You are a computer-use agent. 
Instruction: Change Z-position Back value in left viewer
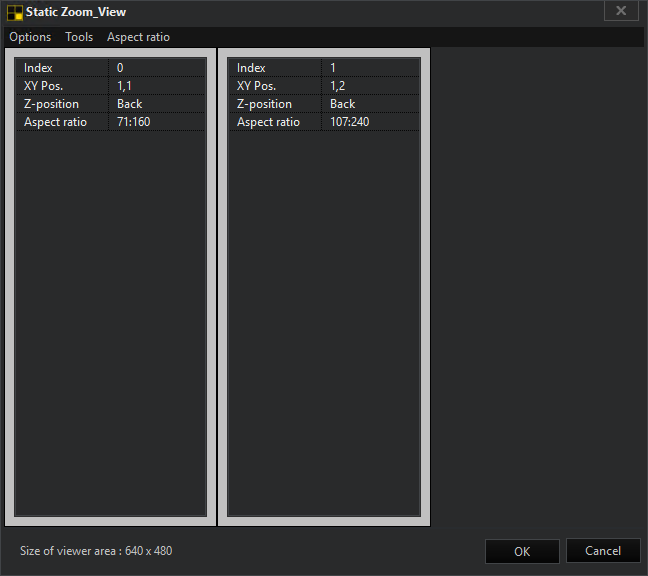pyautogui.click(x=155, y=104)
